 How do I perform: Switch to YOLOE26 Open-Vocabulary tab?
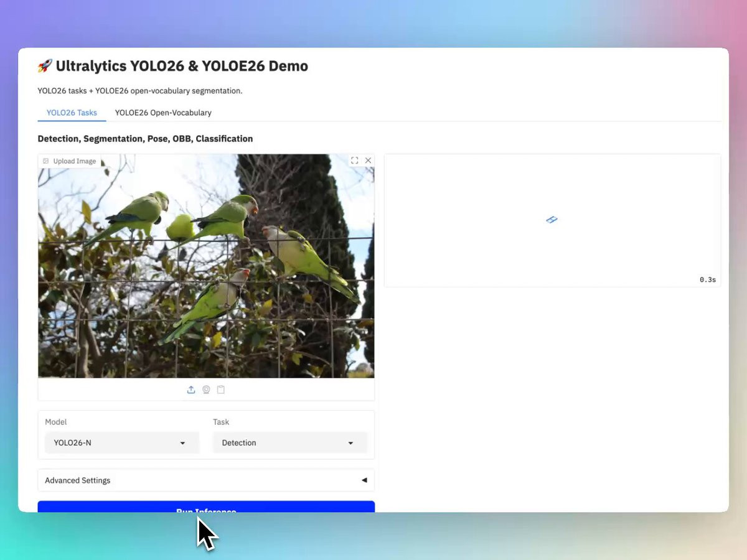click(163, 113)
